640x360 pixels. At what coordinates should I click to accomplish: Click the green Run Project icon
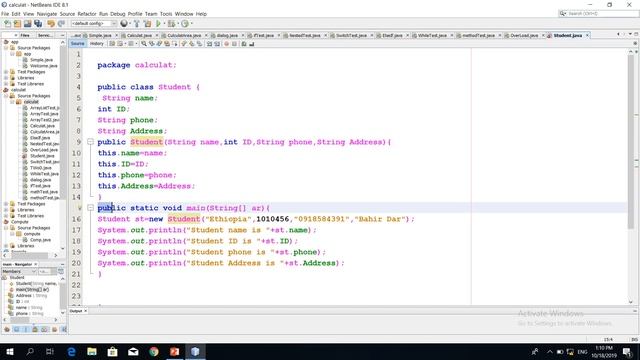pyautogui.click(x=158, y=24)
